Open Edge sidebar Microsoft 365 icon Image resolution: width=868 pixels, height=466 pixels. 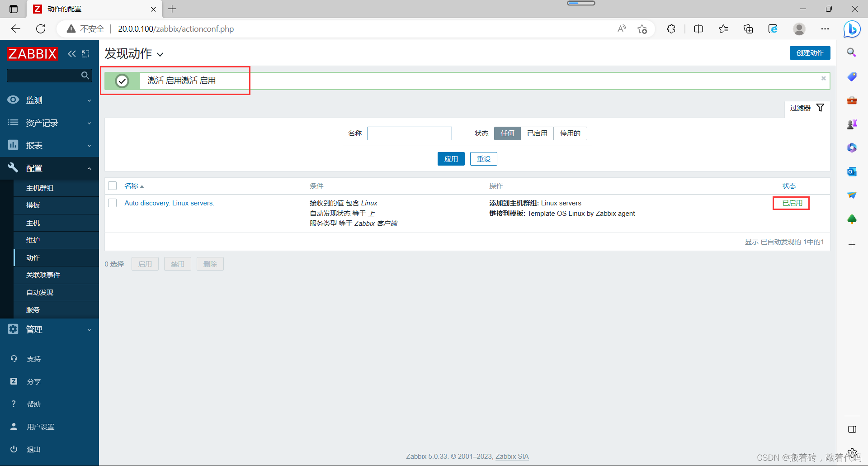click(852, 147)
